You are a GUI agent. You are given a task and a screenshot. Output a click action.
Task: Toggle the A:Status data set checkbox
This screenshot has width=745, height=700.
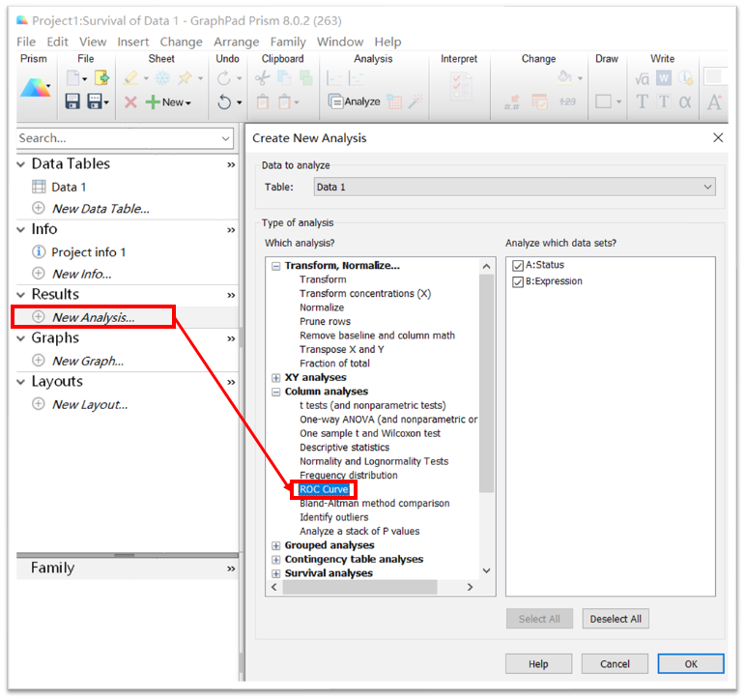click(x=518, y=265)
